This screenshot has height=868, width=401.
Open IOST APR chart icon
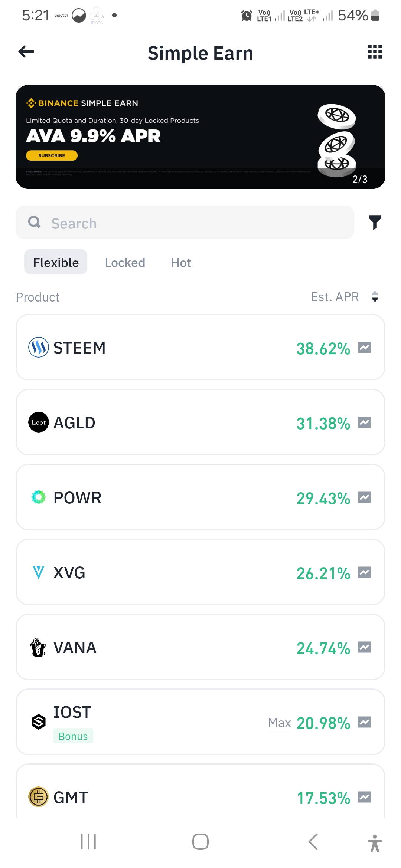(364, 722)
